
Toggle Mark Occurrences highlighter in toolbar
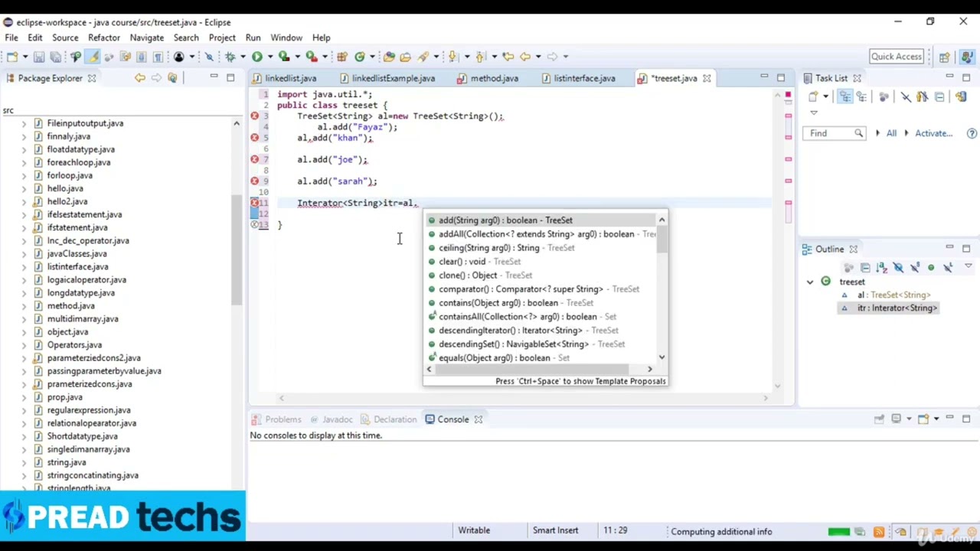point(92,57)
